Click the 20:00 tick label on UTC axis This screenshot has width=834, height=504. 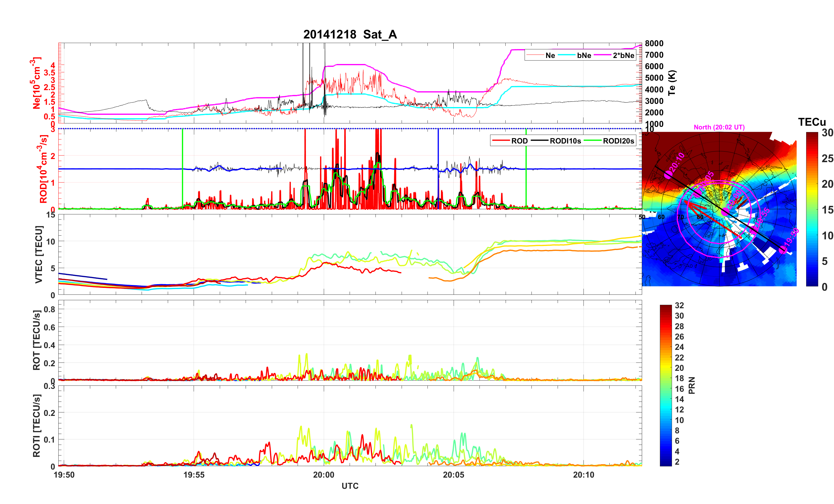(323, 474)
